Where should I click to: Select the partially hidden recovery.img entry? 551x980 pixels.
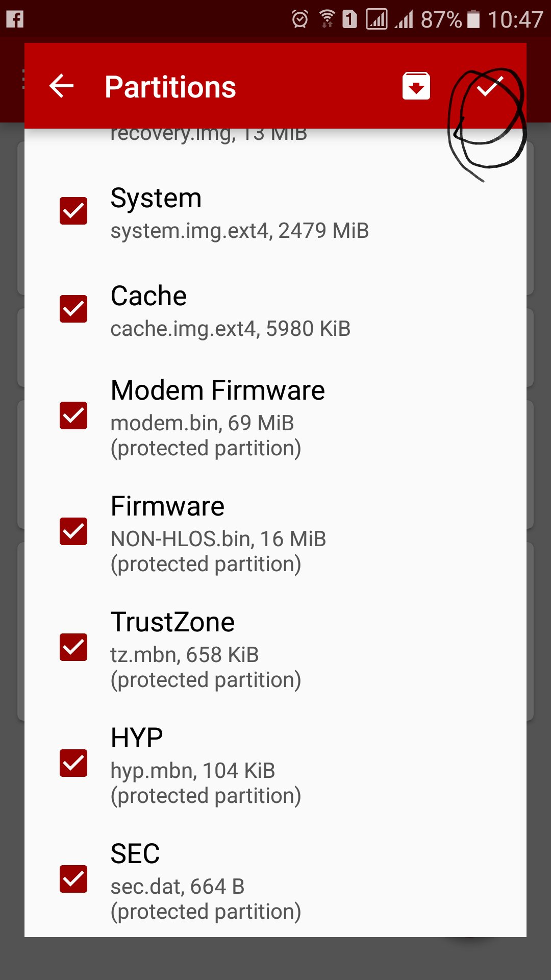click(x=209, y=135)
